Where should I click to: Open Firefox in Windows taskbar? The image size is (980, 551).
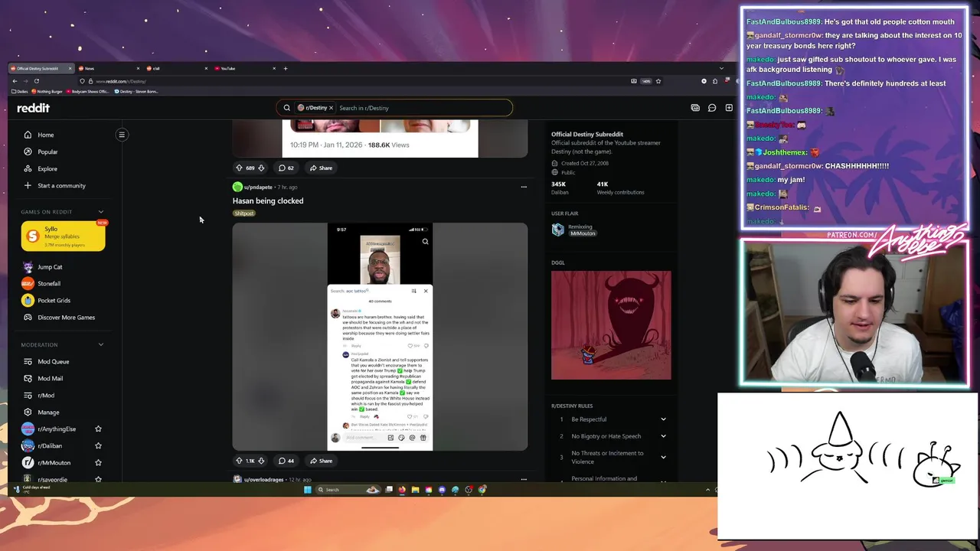(402, 490)
